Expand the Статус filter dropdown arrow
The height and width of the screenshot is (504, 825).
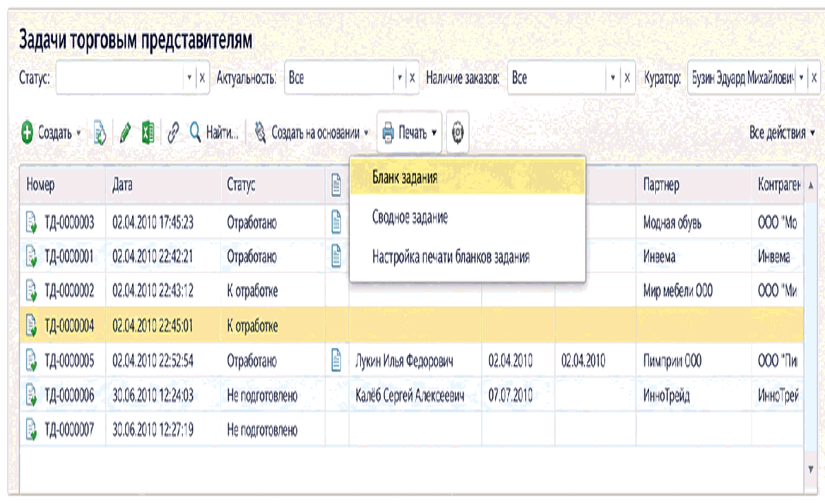(x=190, y=78)
